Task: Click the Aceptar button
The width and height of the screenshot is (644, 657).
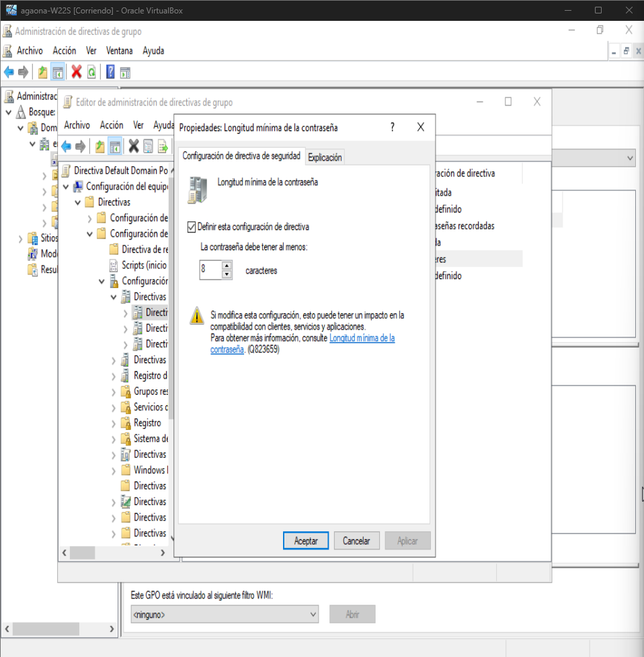Action: pos(306,541)
